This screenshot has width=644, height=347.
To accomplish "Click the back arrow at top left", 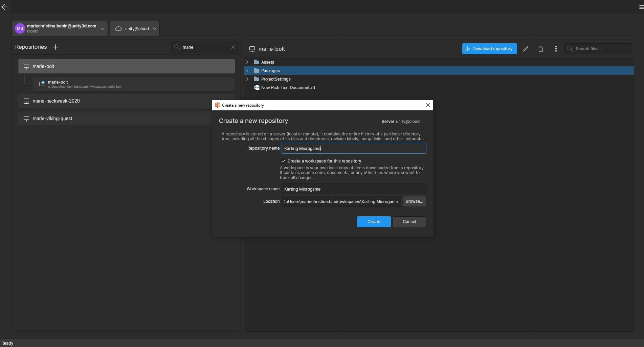I will [x=4, y=7].
